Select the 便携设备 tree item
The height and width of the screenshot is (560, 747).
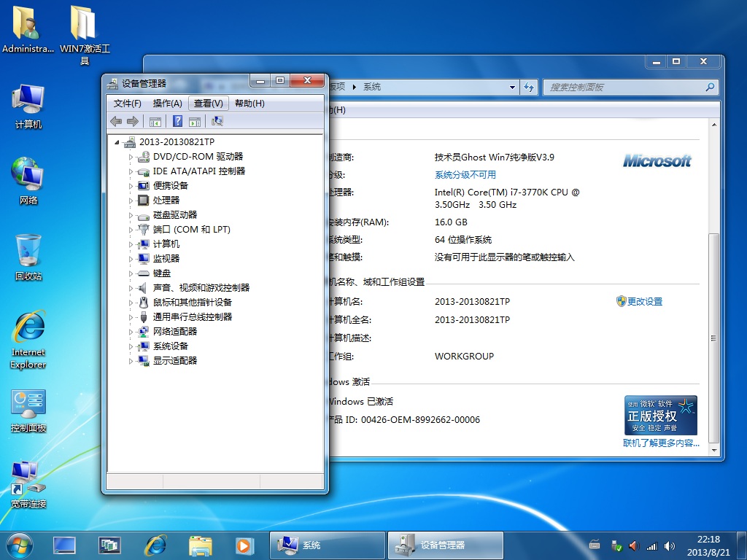(x=170, y=186)
